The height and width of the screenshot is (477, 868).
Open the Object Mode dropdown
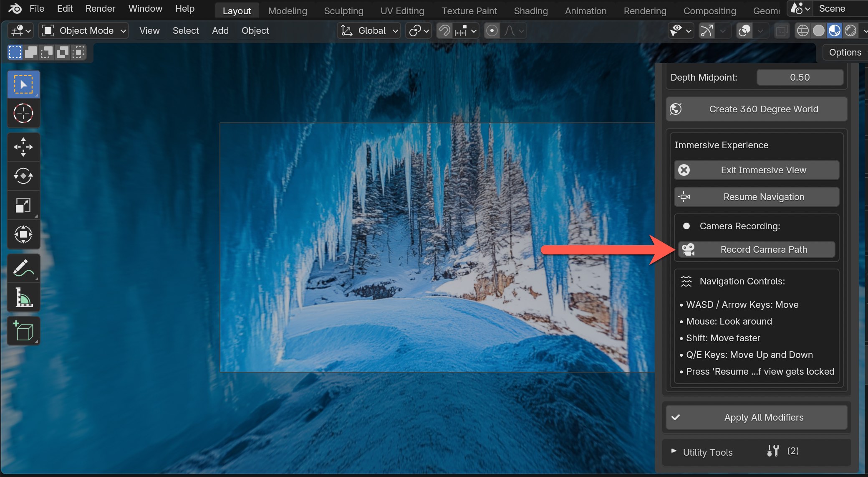pyautogui.click(x=83, y=30)
